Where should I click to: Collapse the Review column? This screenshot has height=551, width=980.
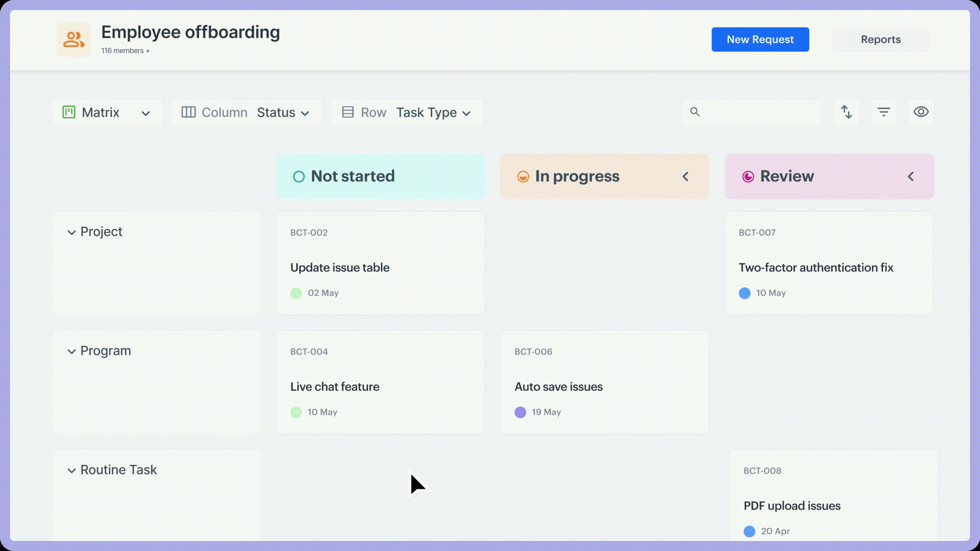(x=911, y=176)
